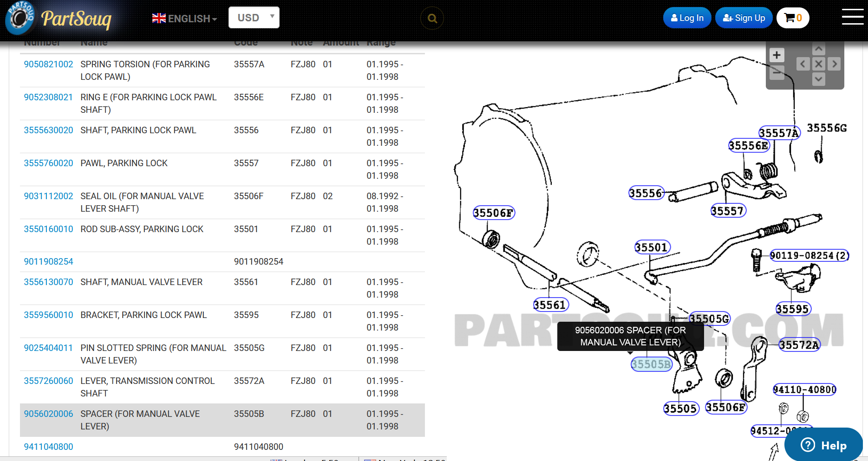This screenshot has width=868, height=461.
Task: Open part number 9050821002
Action: point(49,64)
